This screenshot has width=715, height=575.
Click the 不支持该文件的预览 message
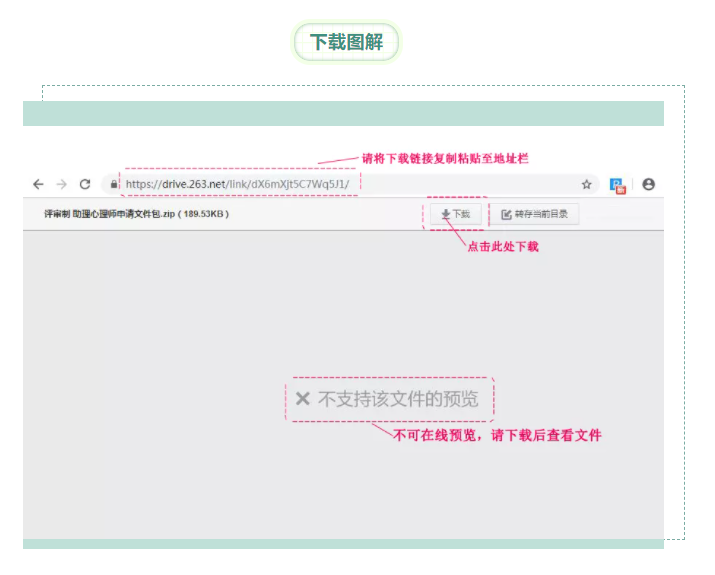[x=387, y=399]
